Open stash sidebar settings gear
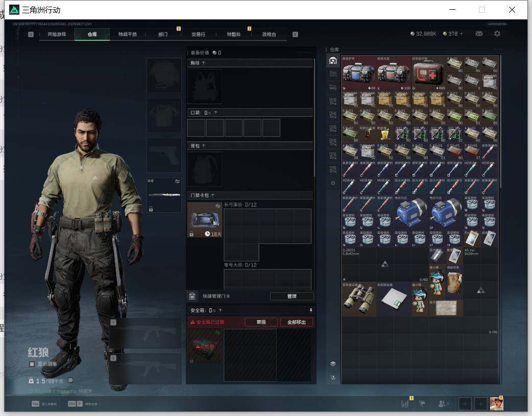 click(x=333, y=183)
